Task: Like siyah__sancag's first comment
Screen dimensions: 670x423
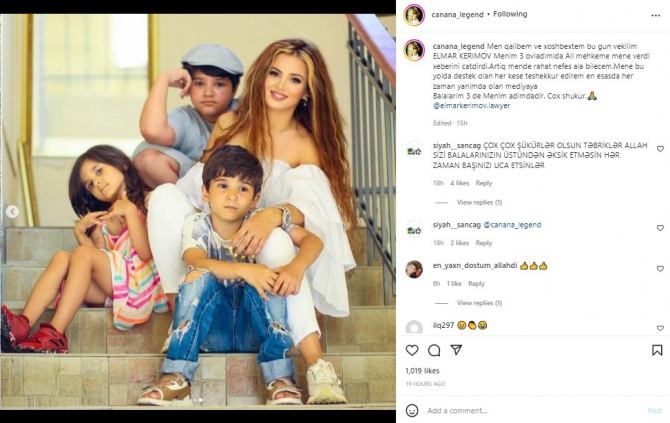Action: coord(660,149)
